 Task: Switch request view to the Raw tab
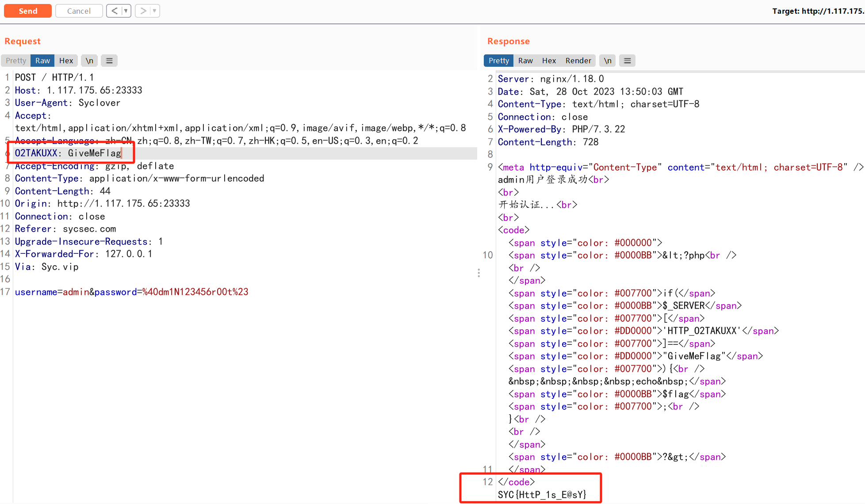coord(42,61)
